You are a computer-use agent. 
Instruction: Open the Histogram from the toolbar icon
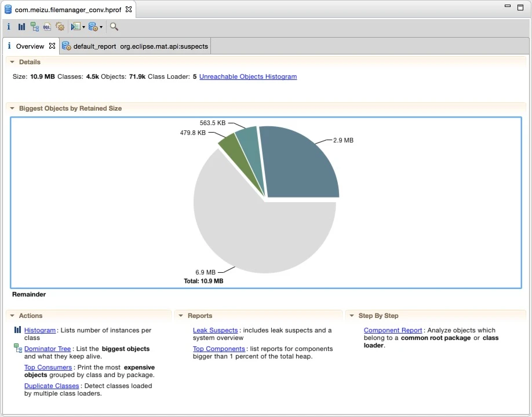[21, 27]
